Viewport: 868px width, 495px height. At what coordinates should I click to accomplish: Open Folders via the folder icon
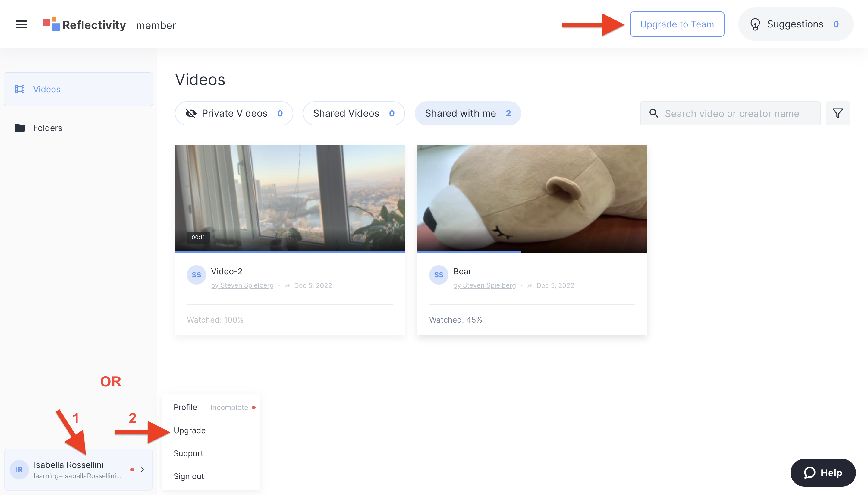click(x=20, y=128)
